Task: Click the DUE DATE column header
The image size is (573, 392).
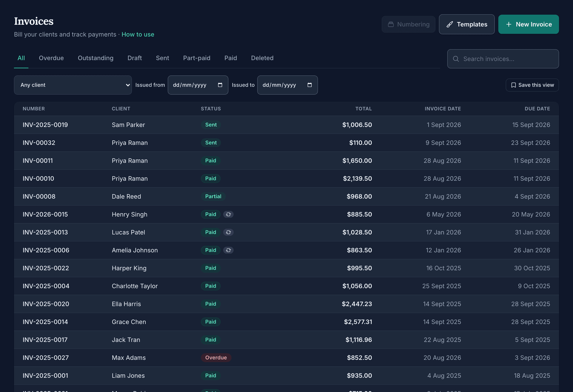Action: (x=537, y=109)
